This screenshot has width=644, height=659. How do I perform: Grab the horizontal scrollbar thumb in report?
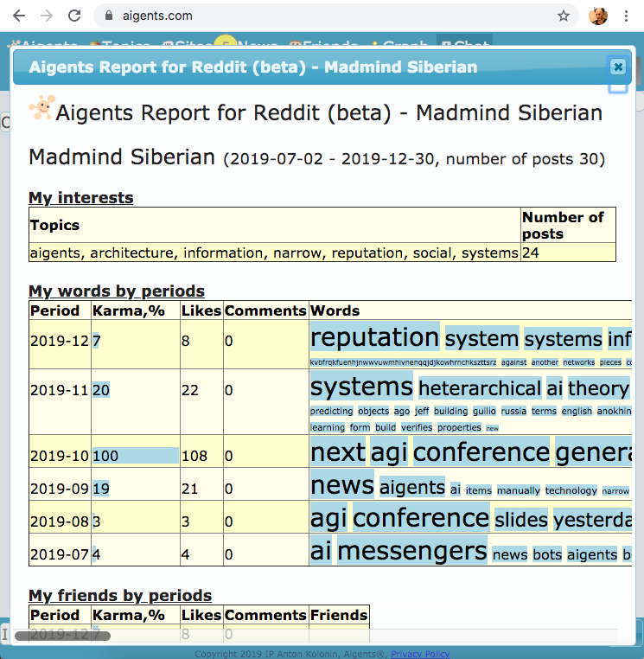(62, 636)
